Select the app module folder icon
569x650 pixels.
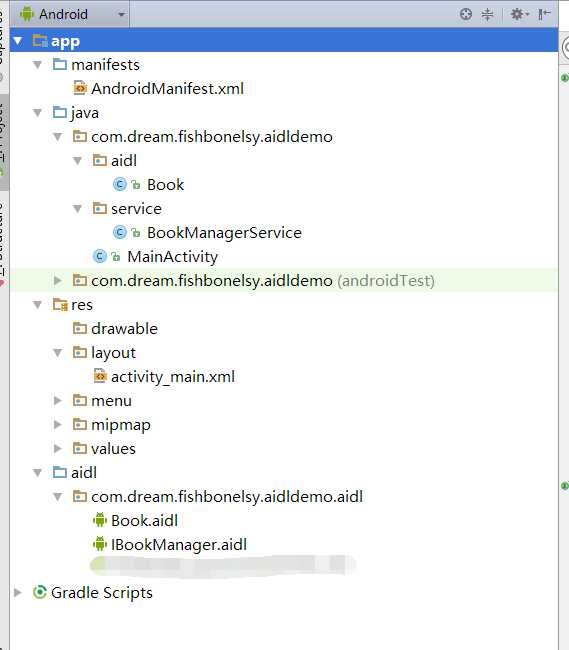pos(40,41)
